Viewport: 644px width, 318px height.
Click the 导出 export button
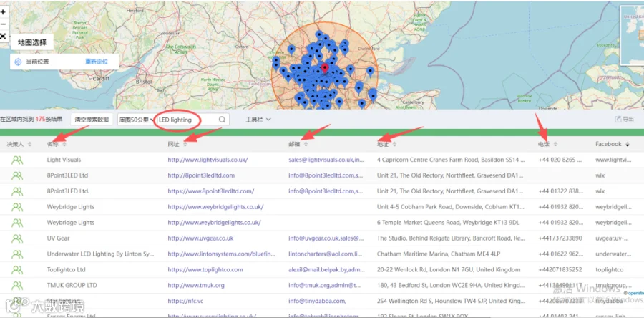624,119
